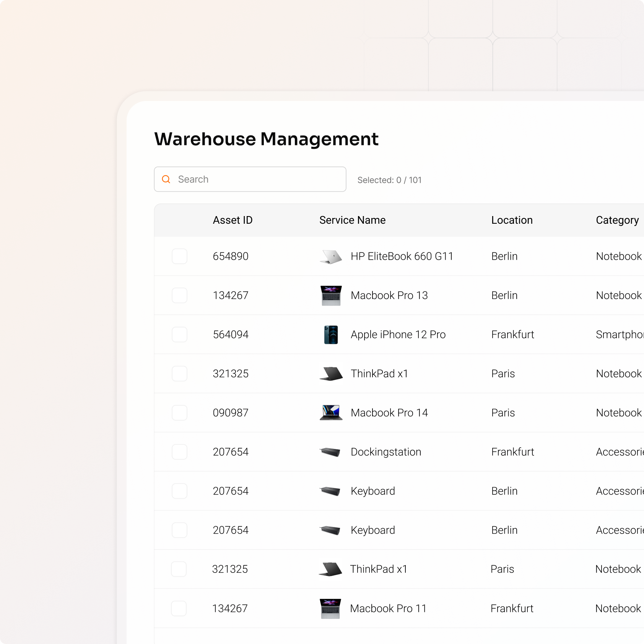Click the Warehouse Management heading
This screenshot has width=644, height=644.
coord(266,139)
